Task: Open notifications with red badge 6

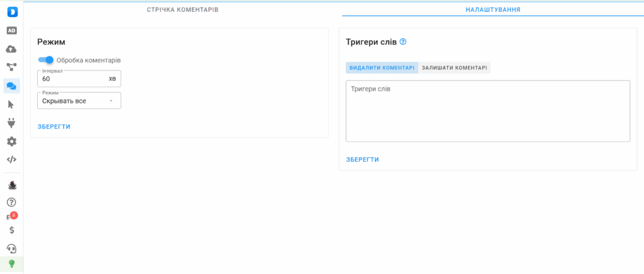Action: pyautogui.click(x=12, y=217)
